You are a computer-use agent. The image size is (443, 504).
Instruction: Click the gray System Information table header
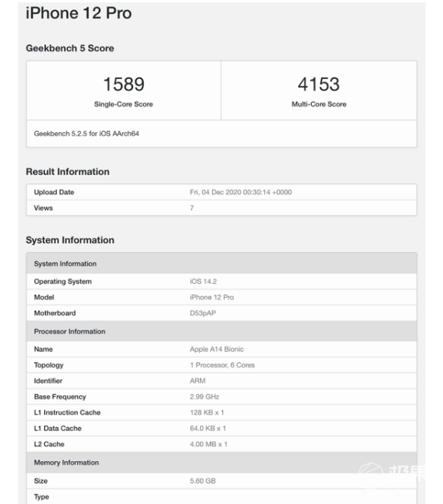click(221, 263)
